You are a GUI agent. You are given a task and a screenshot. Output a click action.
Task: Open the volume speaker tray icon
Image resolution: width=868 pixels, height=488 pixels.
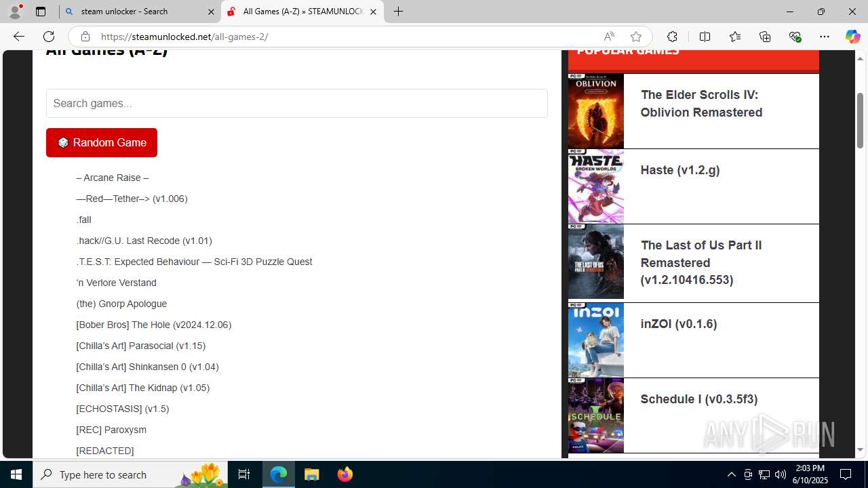780,474
